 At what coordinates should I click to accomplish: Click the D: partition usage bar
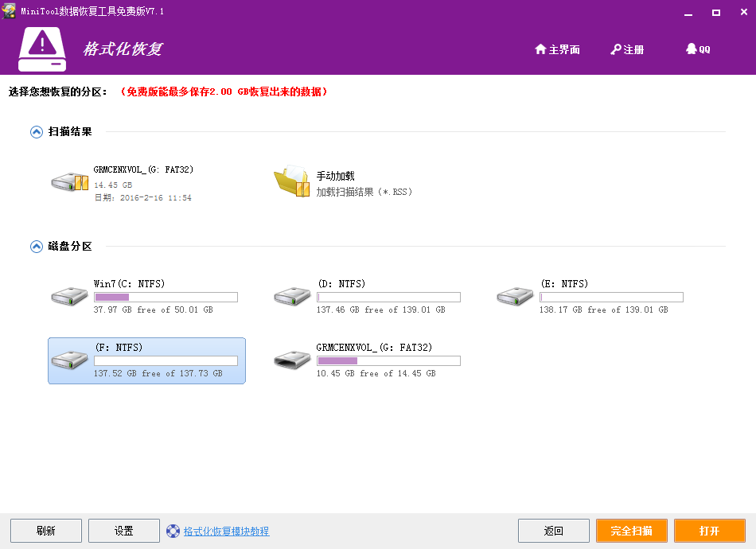click(x=388, y=297)
